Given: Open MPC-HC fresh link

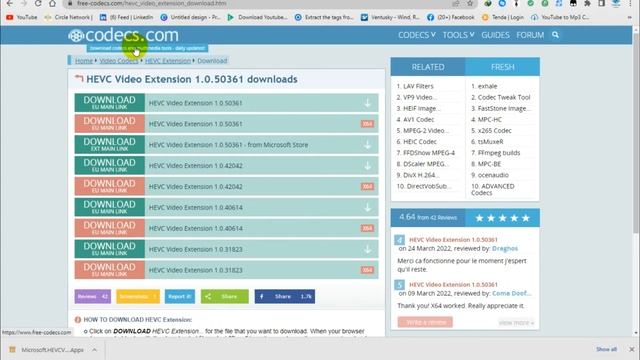Looking at the screenshot, I should (x=490, y=120).
